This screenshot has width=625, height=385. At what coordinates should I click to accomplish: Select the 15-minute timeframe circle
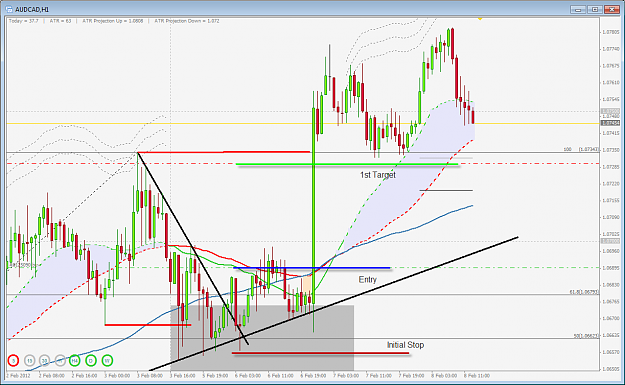[29, 361]
